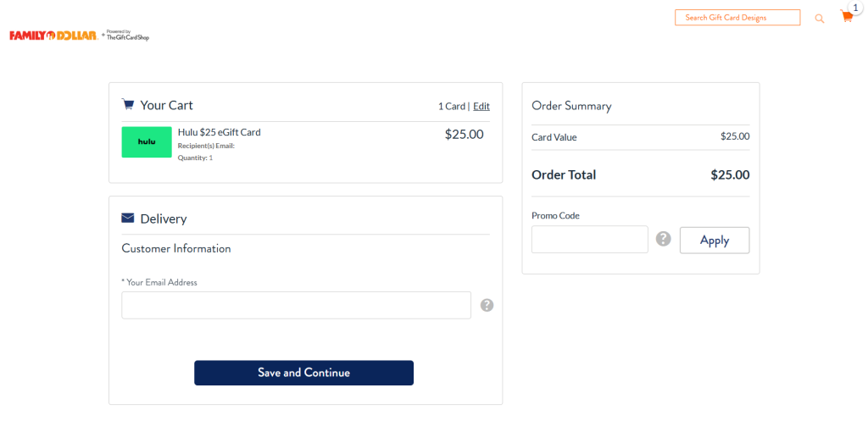Apply the promo code
Image resolution: width=868 pixels, height=432 pixels.
[x=715, y=240]
